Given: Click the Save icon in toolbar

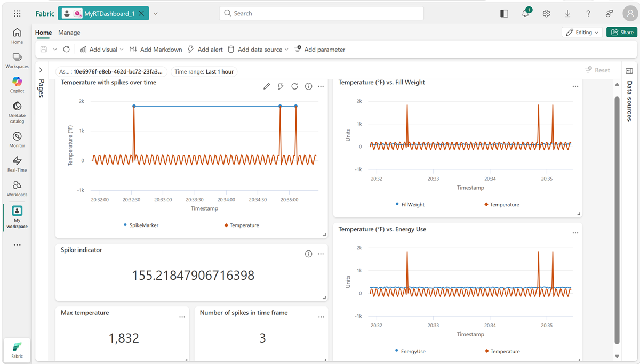Looking at the screenshot, I should pos(44,50).
